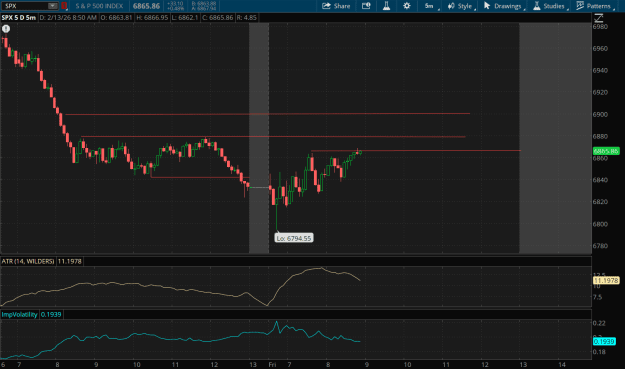This screenshot has height=369, width=625.
Task: Click the ATR value 11.1978 in the header
Action: point(69,261)
